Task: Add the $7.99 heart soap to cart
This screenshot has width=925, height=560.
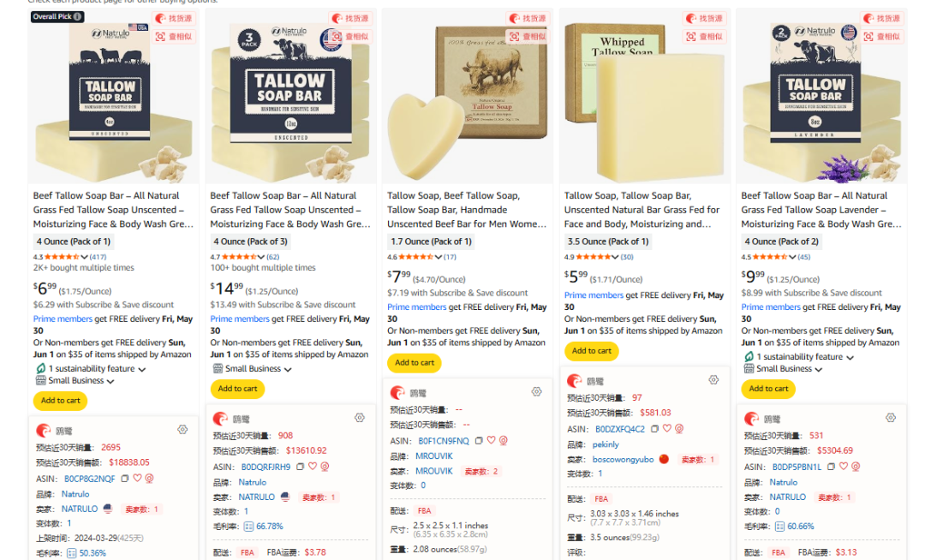Action: click(415, 363)
